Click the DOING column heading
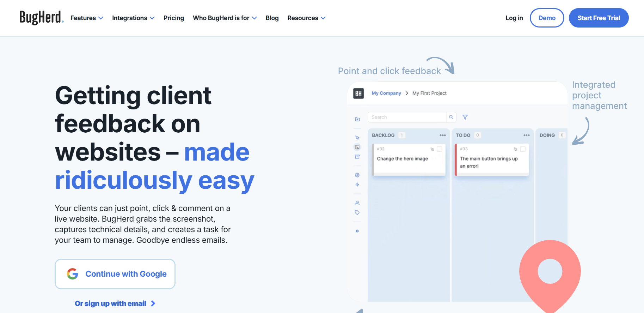 (547, 135)
